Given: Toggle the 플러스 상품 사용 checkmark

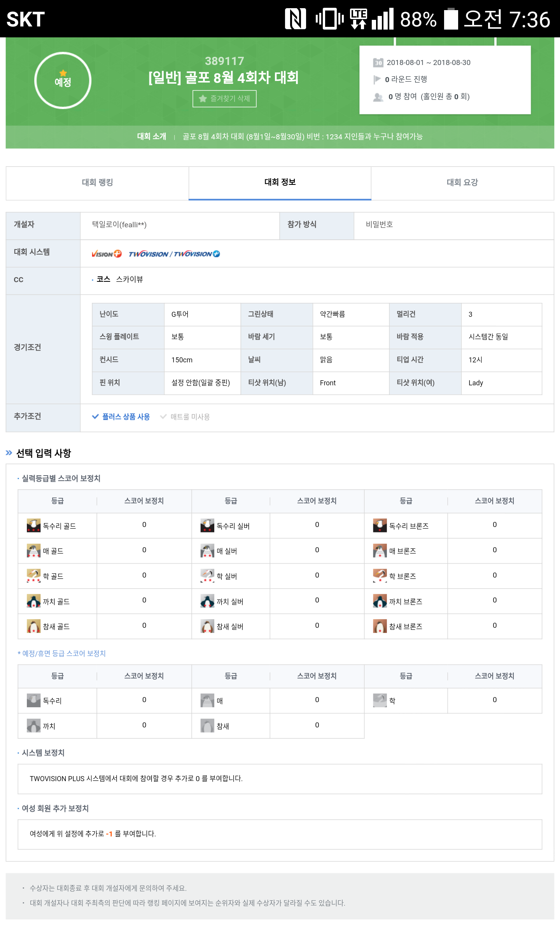Looking at the screenshot, I should click(x=96, y=416).
